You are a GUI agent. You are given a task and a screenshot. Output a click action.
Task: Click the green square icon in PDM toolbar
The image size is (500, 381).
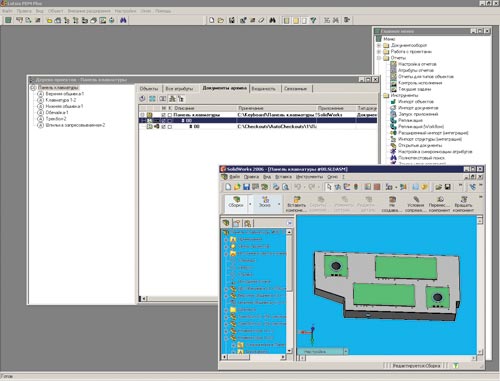coord(8,20)
